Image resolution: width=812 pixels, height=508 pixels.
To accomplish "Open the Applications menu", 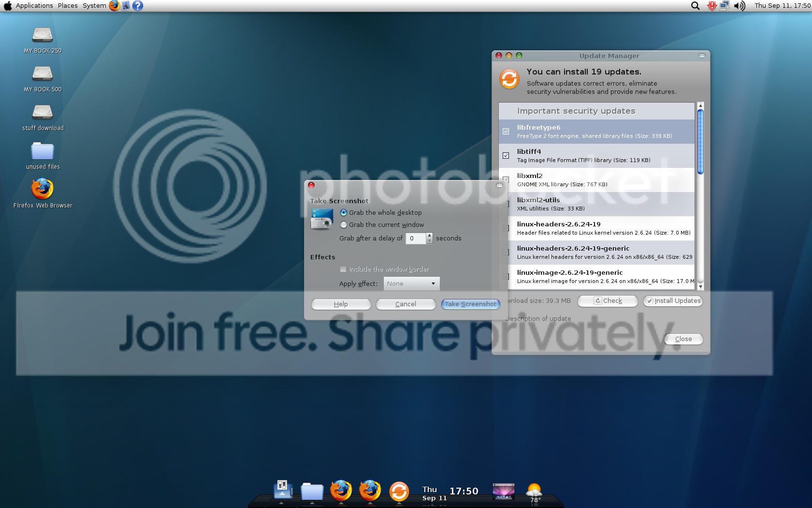I will pos(34,6).
